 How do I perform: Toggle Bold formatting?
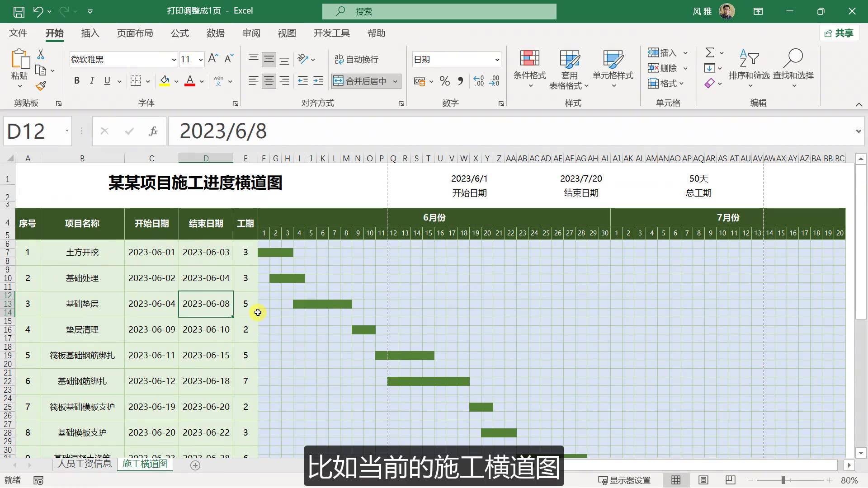click(x=77, y=81)
